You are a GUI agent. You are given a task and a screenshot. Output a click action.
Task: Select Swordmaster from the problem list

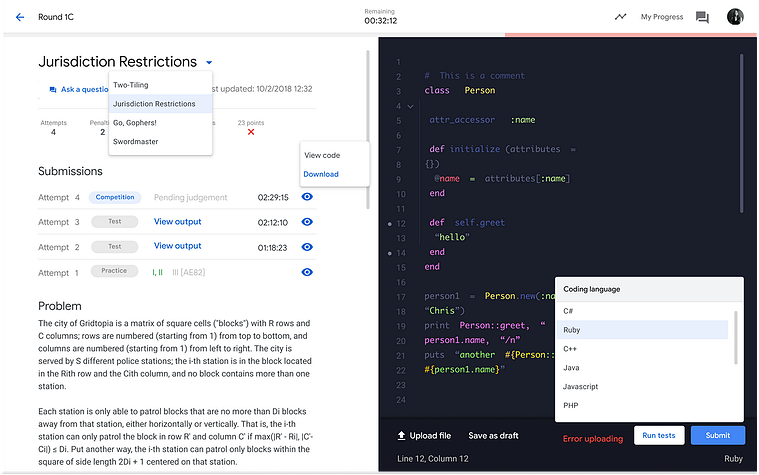tap(161, 141)
